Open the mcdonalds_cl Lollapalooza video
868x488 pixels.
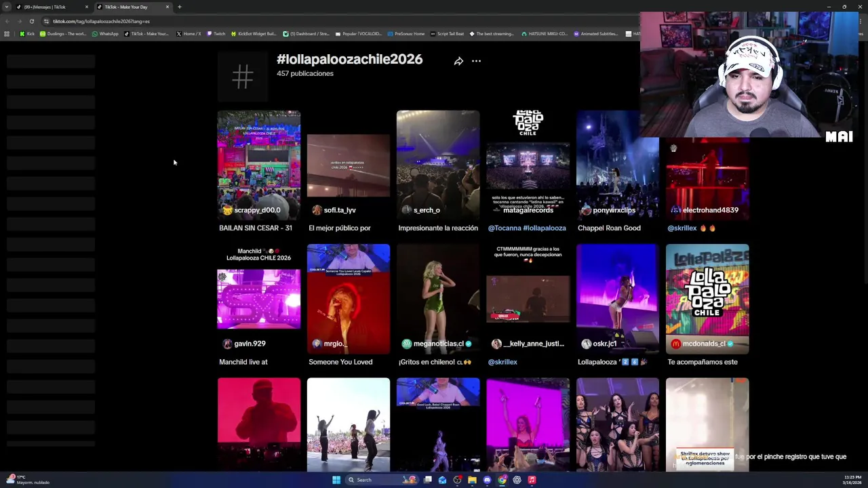pos(707,299)
